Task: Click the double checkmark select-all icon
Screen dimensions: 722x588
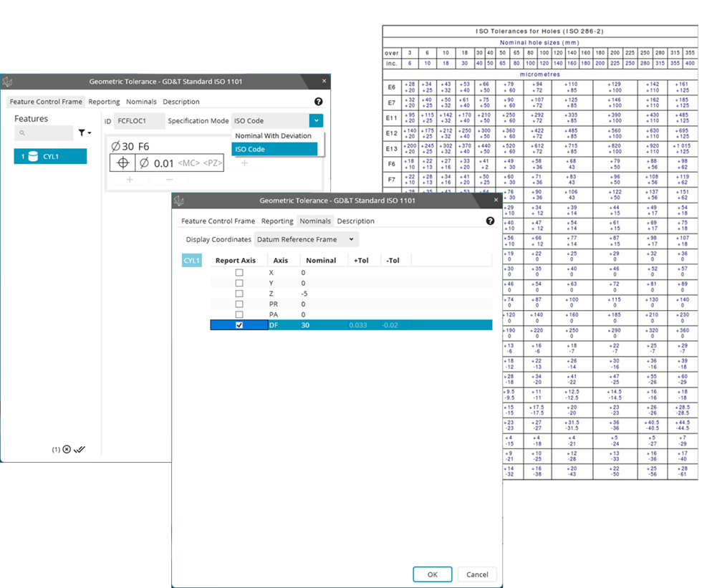Action: click(80, 449)
